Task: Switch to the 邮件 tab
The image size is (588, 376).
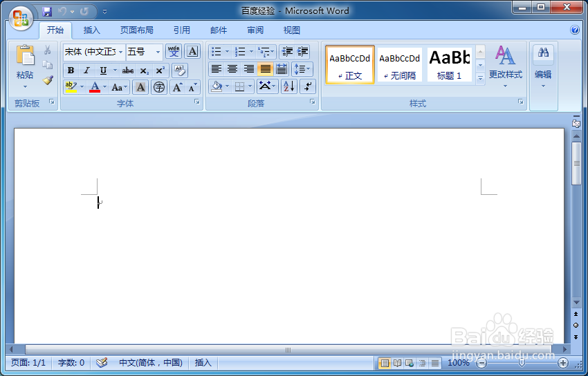Action: (219, 30)
